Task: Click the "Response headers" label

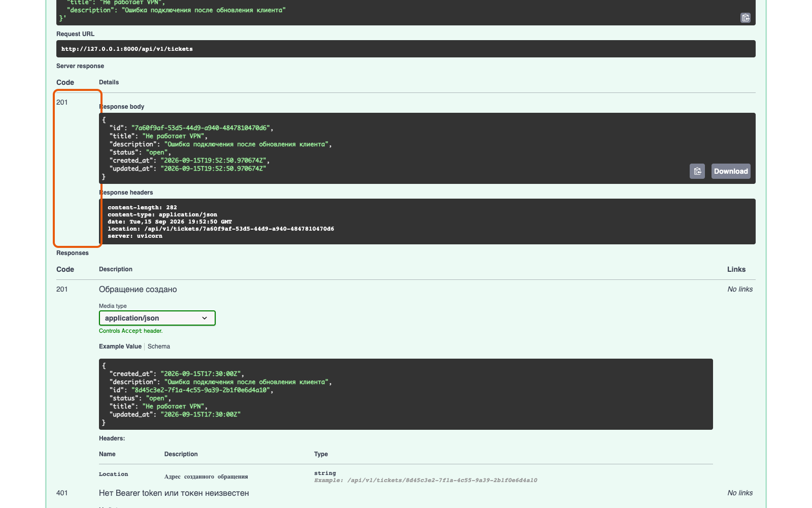Action: (x=126, y=193)
